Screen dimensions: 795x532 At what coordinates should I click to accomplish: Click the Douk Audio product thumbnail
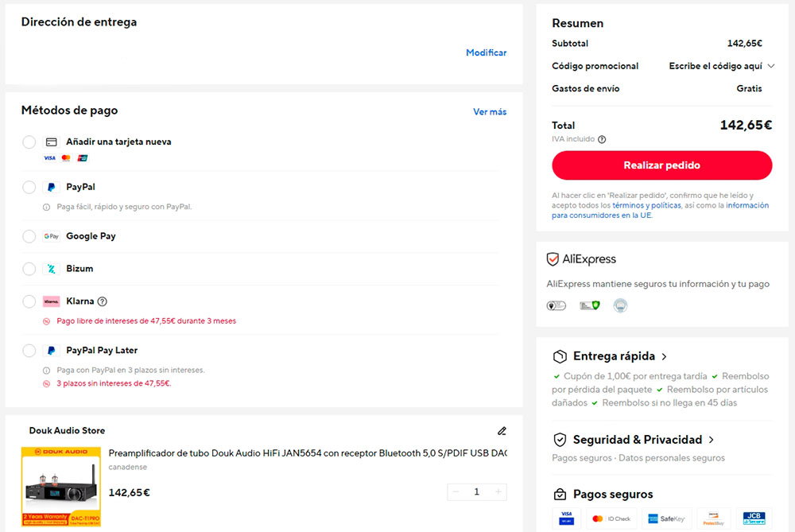61,487
